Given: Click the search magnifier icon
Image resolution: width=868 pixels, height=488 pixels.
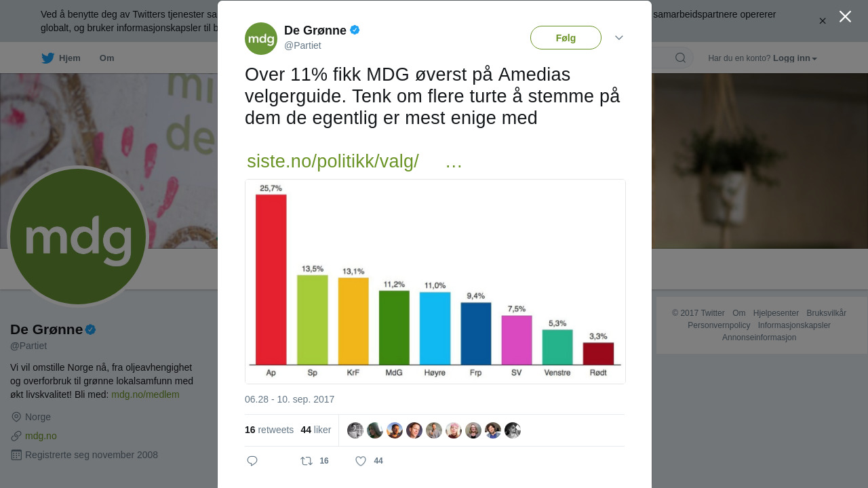Looking at the screenshot, I should point(680,58).
